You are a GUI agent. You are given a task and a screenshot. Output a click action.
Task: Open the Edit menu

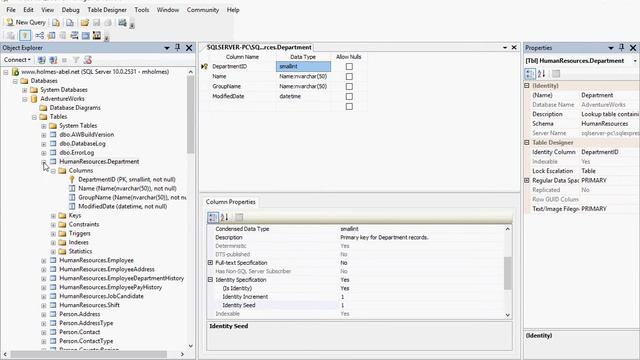(x=28, y=10)
